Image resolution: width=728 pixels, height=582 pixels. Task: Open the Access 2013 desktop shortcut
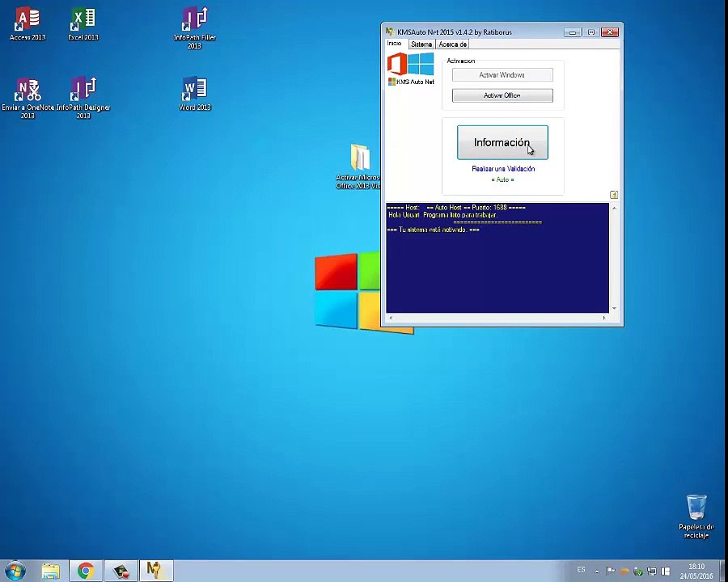tap(28, 24)
